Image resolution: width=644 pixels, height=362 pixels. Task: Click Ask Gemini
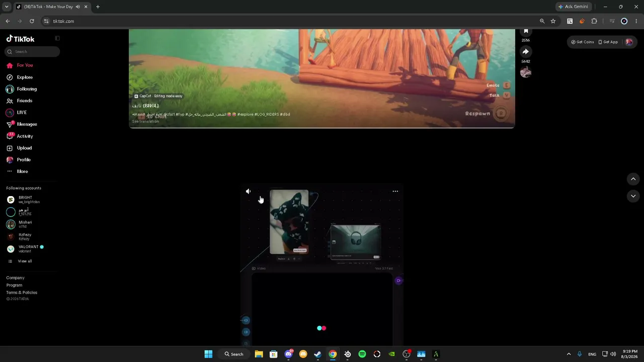573,7
